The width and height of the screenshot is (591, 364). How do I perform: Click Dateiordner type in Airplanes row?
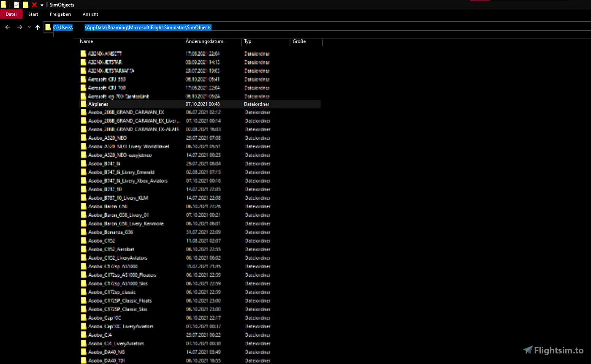[x=257, y=104]
